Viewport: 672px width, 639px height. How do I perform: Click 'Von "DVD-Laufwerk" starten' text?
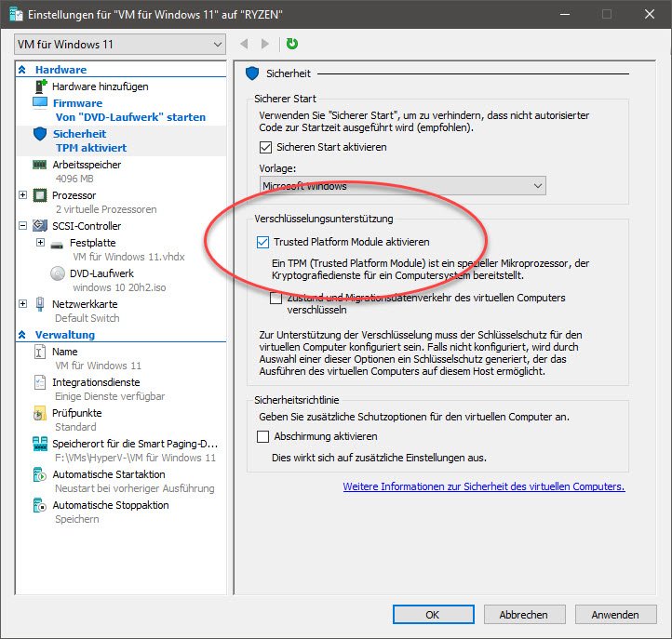point(130,117)
